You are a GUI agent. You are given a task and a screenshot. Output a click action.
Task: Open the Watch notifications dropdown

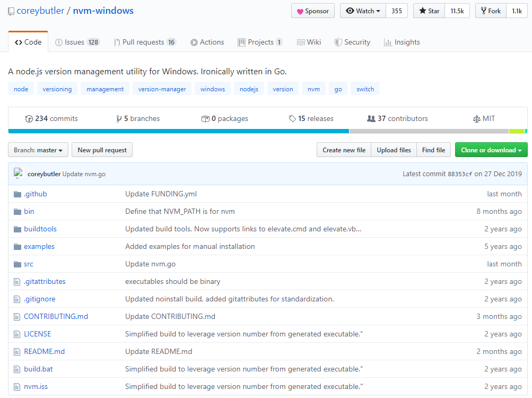pos(363,11)
